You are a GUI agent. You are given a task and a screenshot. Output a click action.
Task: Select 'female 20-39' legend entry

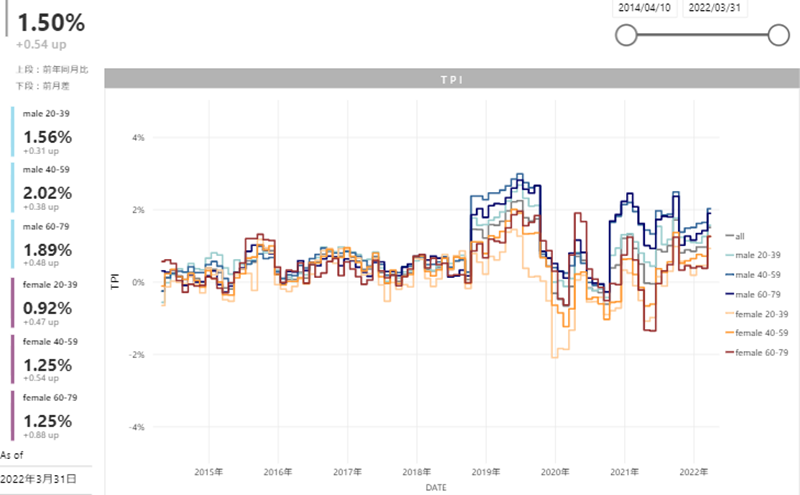tap(759, 313)
